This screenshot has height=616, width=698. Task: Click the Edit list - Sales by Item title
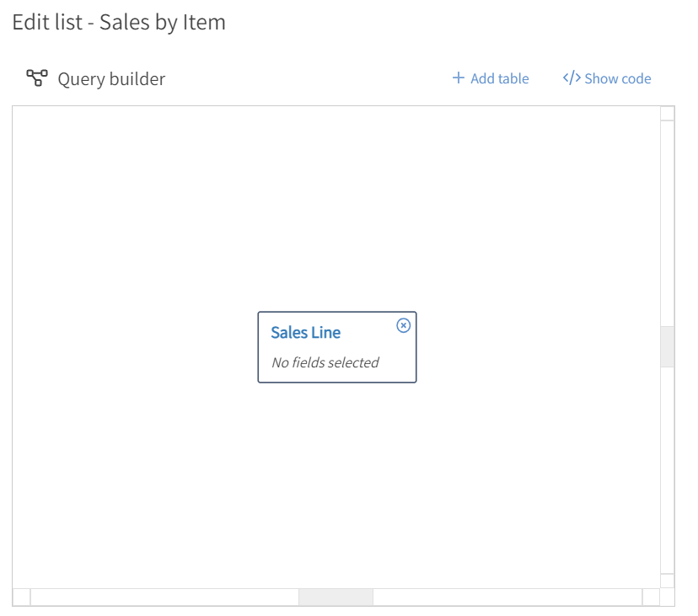pyautogui.click(x=118, y=23)
